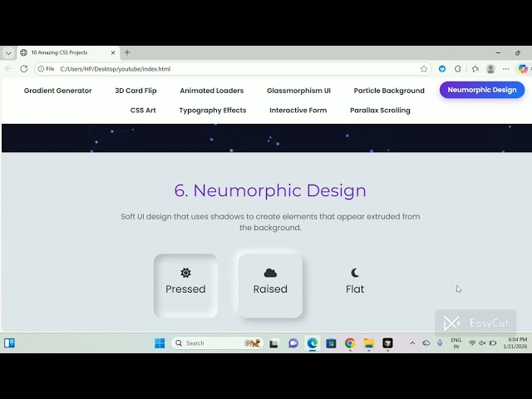Image resolution: width=532 pixels, height=399 pixels.
Task: Minimize the Edge browser window
Action: click(x=498, y=53)
